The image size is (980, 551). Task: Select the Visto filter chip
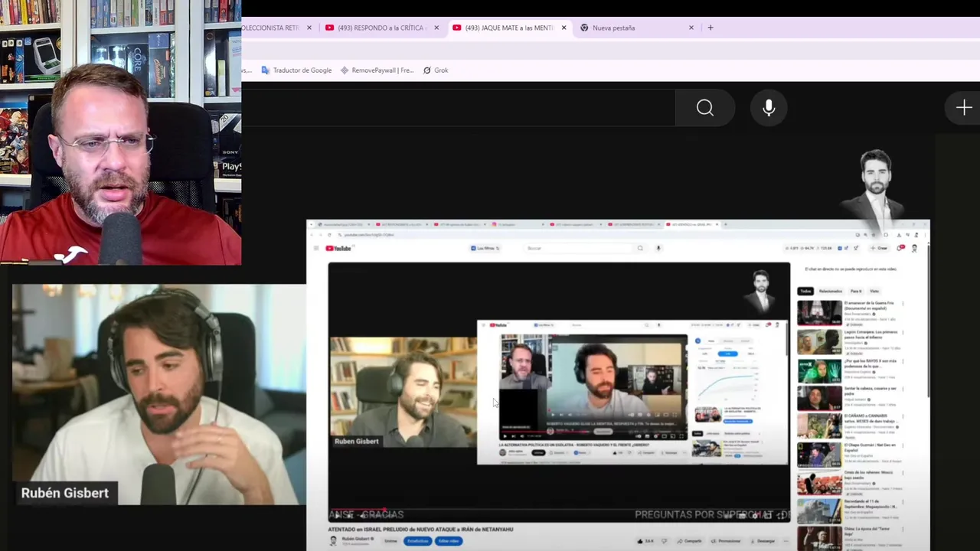pyautogui.click(x=874, y=291)
